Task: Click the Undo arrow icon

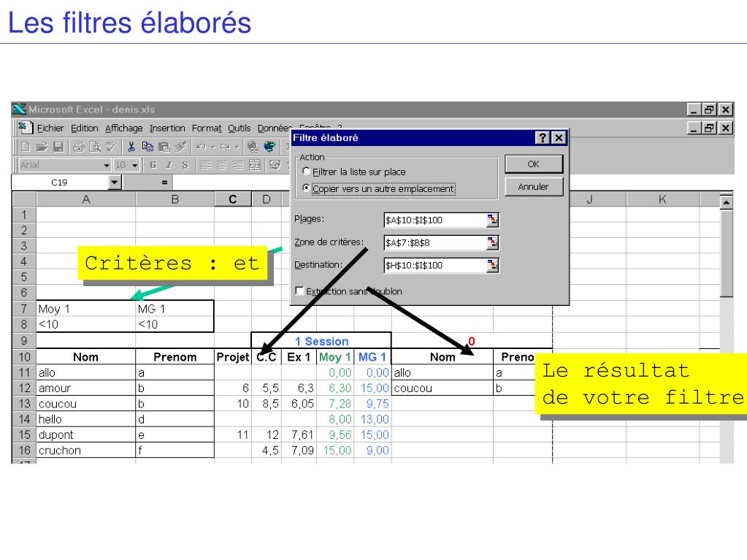Action: coord(201,147)
